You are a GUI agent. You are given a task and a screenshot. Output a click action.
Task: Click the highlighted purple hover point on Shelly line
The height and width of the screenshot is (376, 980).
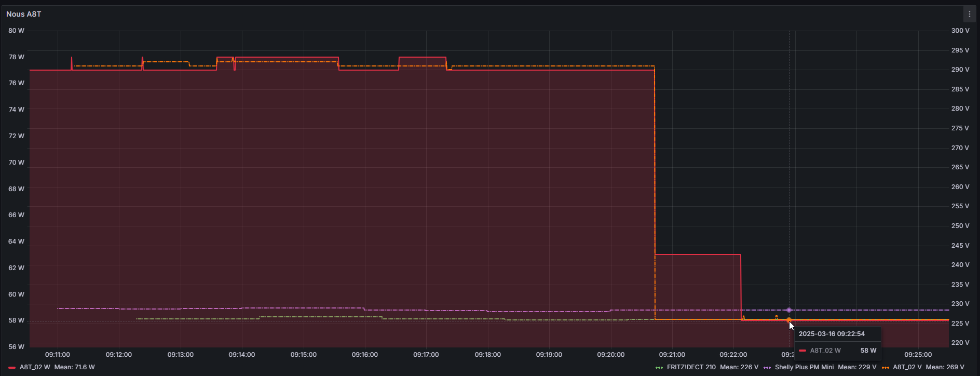tap(789, 310)
